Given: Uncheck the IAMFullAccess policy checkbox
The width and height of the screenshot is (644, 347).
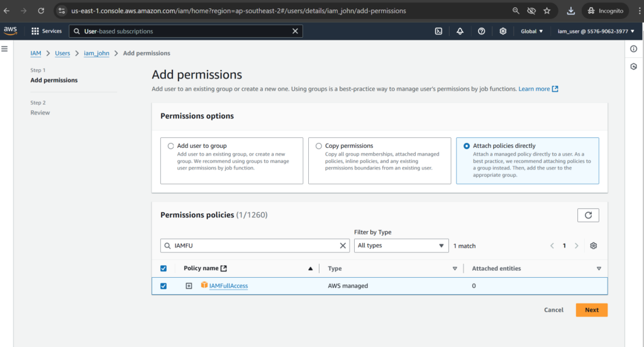Looking at the screenshot, I should tap(164, 286).
